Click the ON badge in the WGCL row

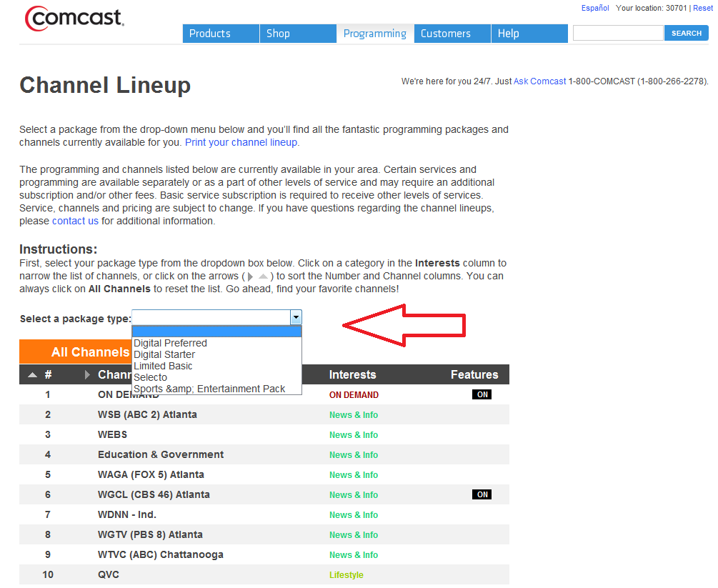coord(482,494)
